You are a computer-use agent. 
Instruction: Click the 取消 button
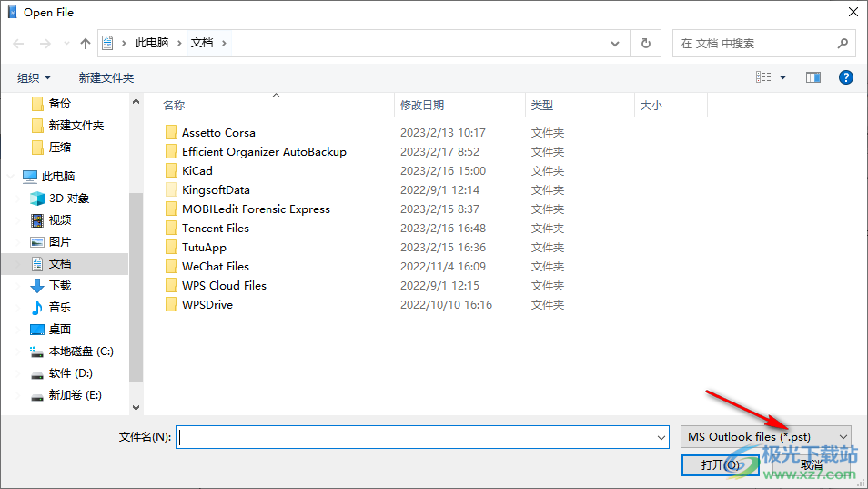(812, 464)
